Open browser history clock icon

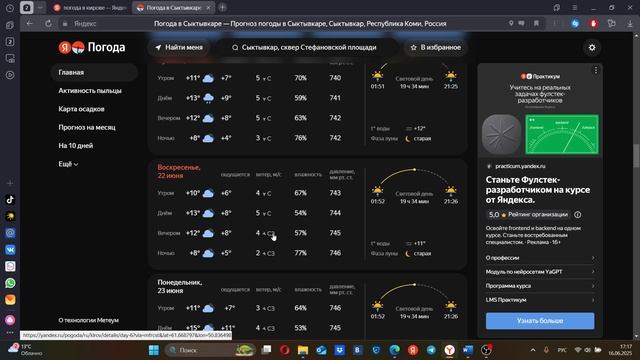[10, 8]
